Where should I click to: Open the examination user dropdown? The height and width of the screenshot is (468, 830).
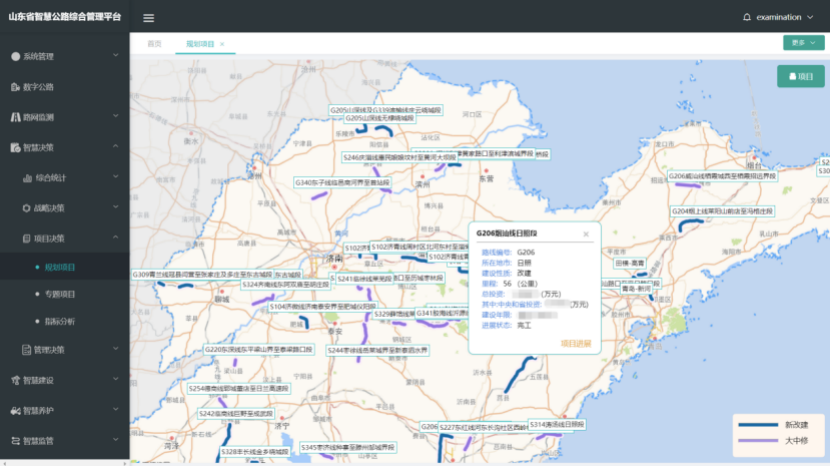tap(784, 17)
